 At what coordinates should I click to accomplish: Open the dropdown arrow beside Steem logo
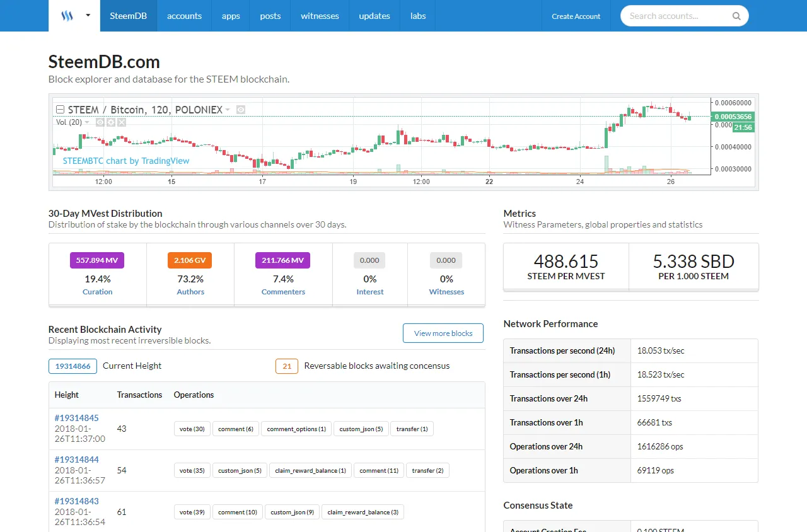88,16
